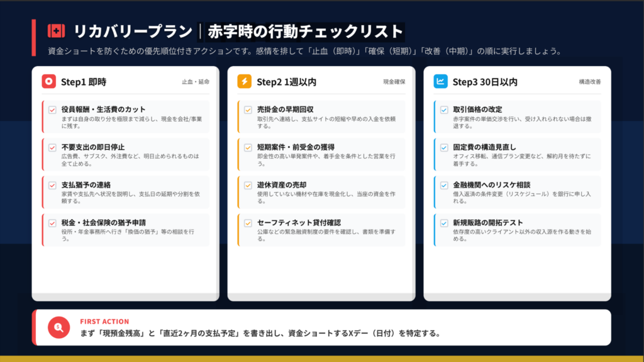The height and width of the screenshot is (362, 644).
Task: Click the 止血・延命 label in Step1 header
Action: (196, 82)
